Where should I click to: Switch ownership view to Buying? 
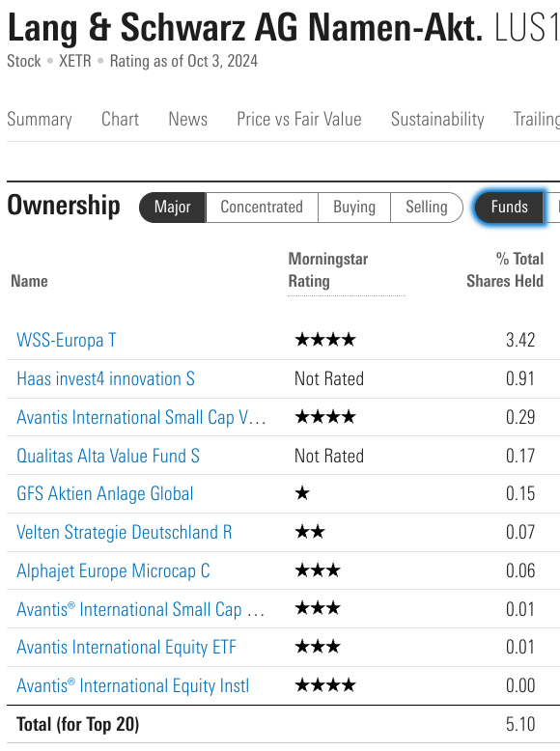pos(354,207)
